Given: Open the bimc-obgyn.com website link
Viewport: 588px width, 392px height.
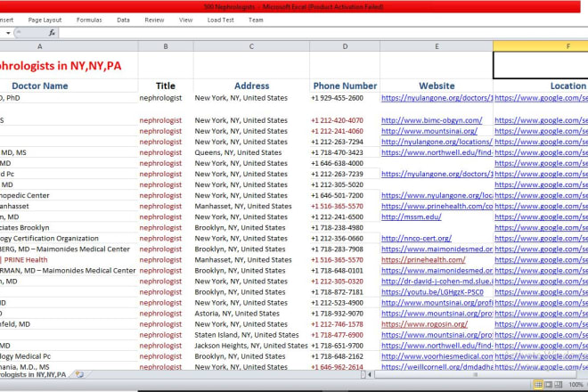Looking at the screenshot, I should (x=431, y=120).
